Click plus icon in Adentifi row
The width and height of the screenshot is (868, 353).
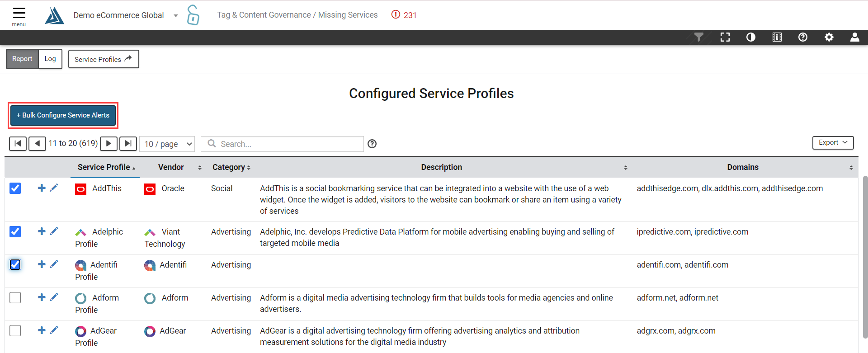click(42, 264)
